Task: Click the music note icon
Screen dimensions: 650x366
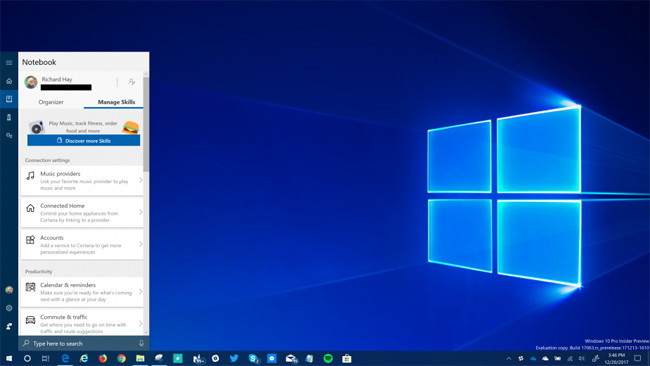Action: 30,175
